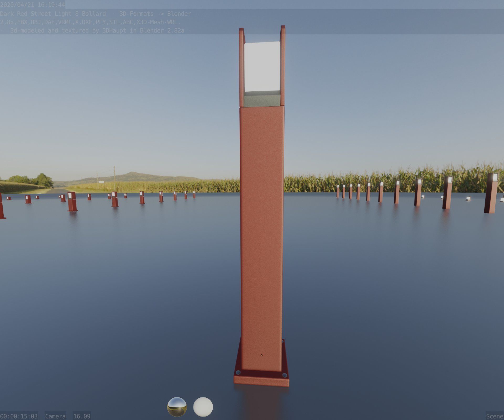Click the file formats line starting '2.8x,FBX,OBJ'
504x420 pixels.
click(x=90, y=22)
